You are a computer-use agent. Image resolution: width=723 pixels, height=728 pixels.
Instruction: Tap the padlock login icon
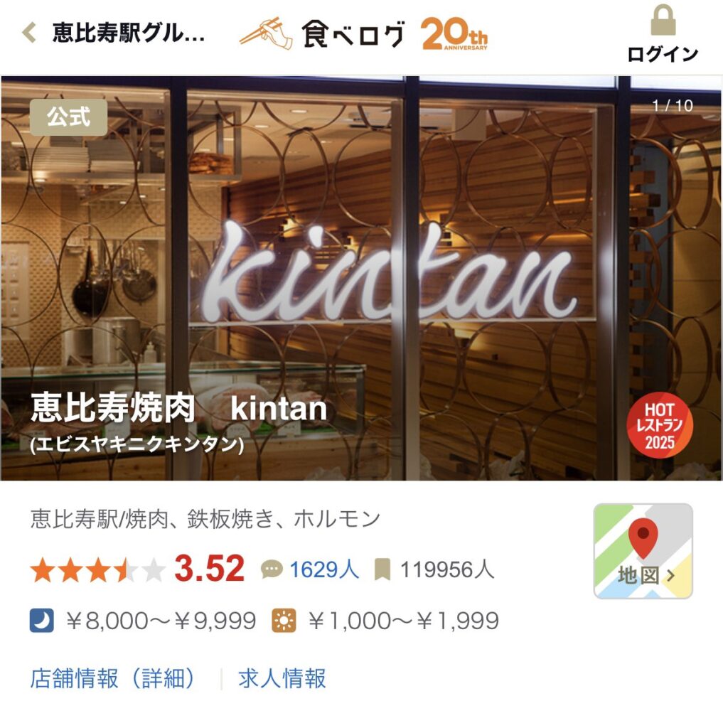coord(663,20)
